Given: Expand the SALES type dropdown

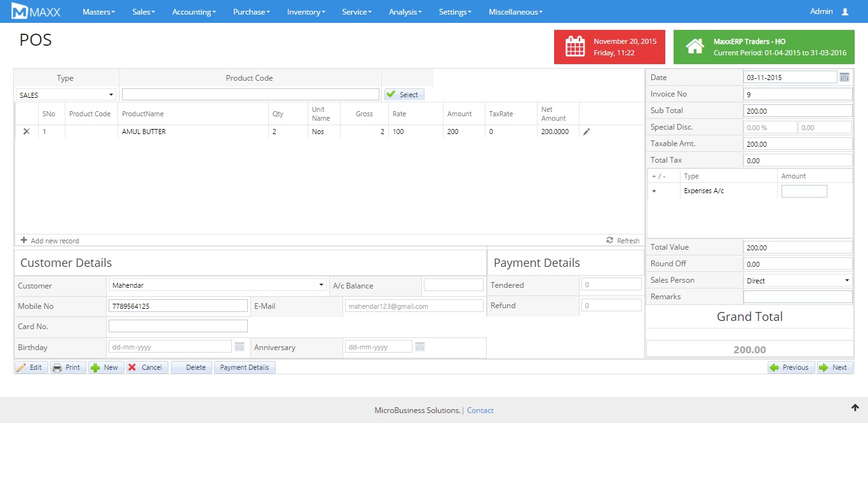Looking at the screenshot, I should click(66, 95).
